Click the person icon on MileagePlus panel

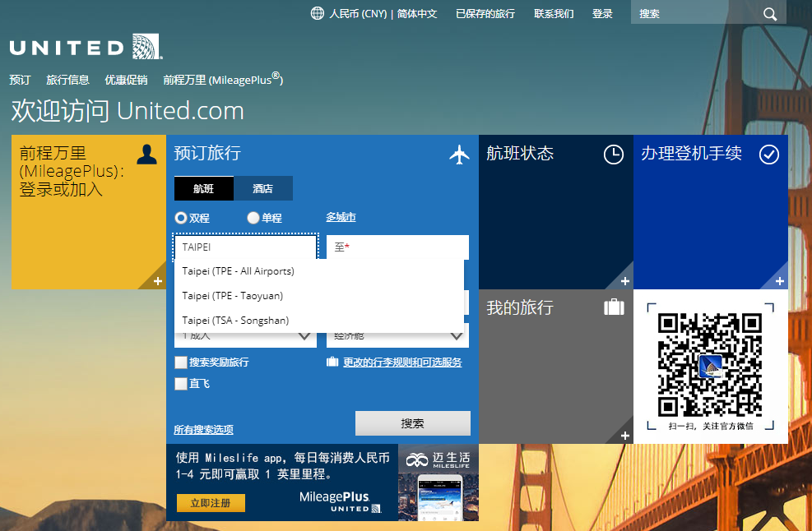pos(146,154)
